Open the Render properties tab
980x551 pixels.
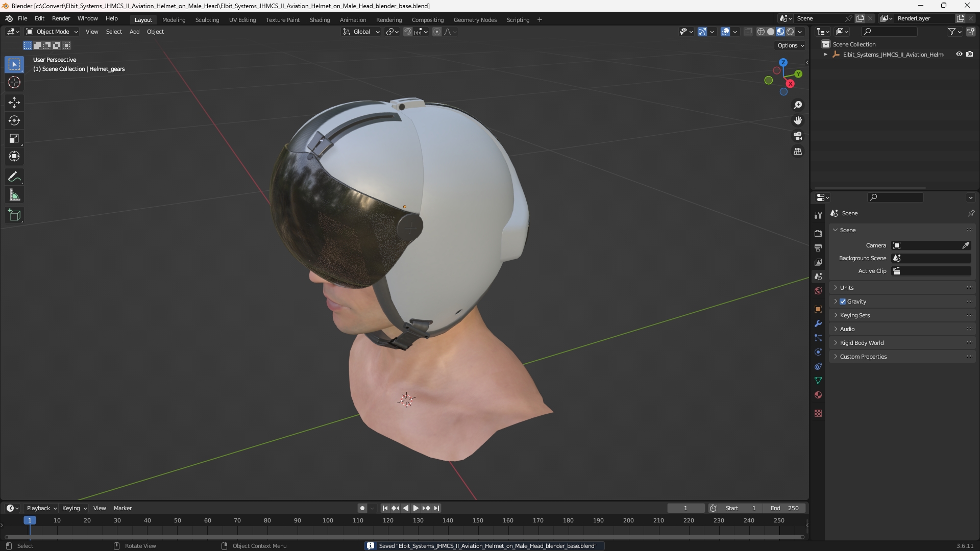tap(818, 233)
